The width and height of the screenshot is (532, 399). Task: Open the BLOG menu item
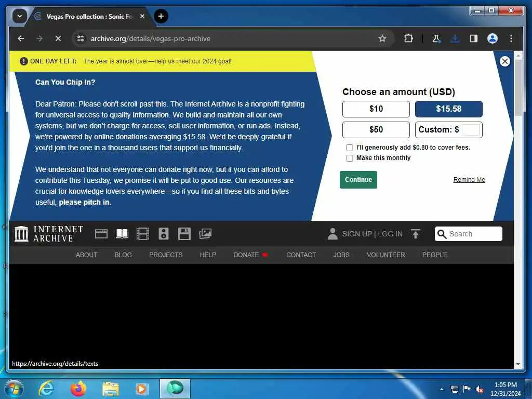[x=123, y=255]
